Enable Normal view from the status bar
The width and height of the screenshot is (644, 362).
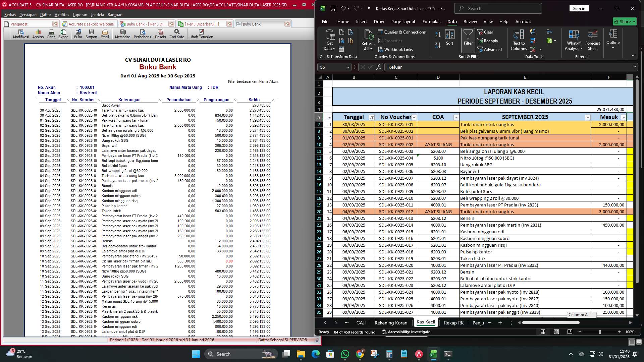coord(543,332)
